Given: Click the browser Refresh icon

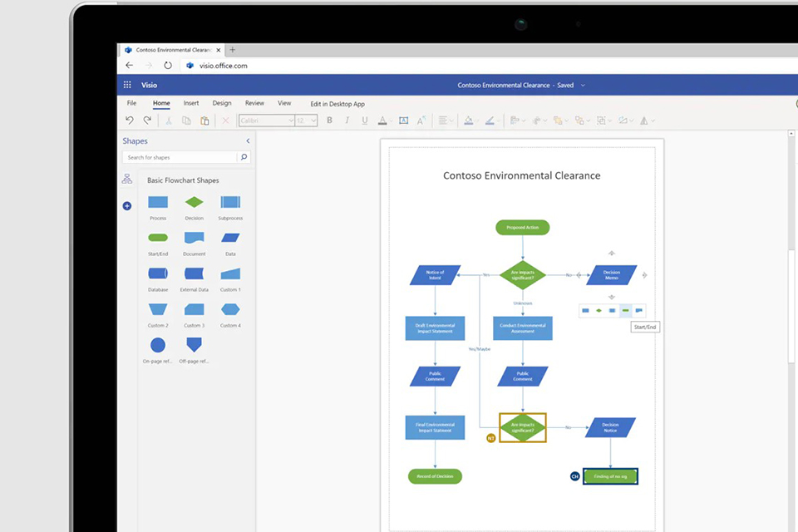Looking at the screenshot, I should [168, 65].
